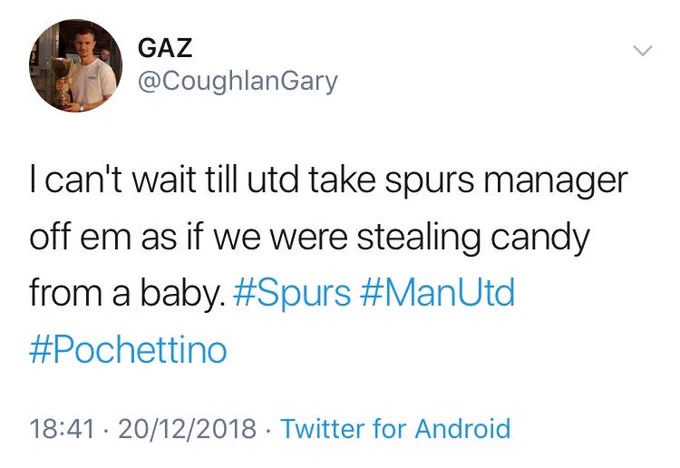Open the Twitter for Android source link

coord(396,428)
